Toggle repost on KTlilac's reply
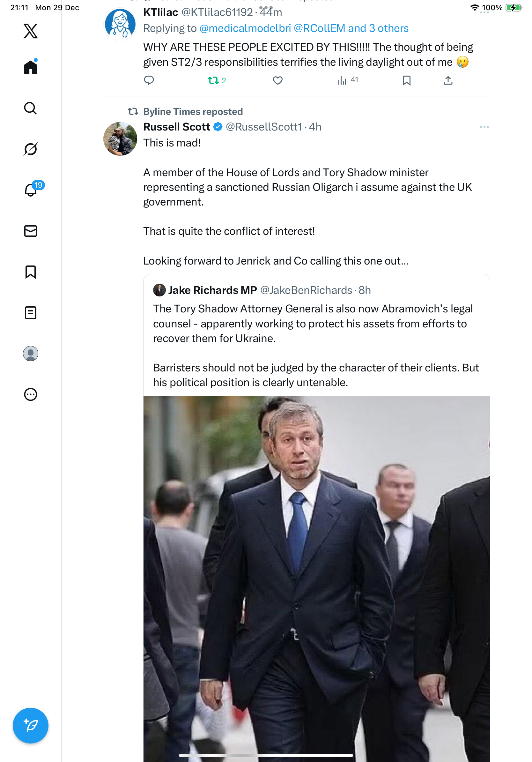The height and width of the screenshot is (762, 532). point(213,80)
